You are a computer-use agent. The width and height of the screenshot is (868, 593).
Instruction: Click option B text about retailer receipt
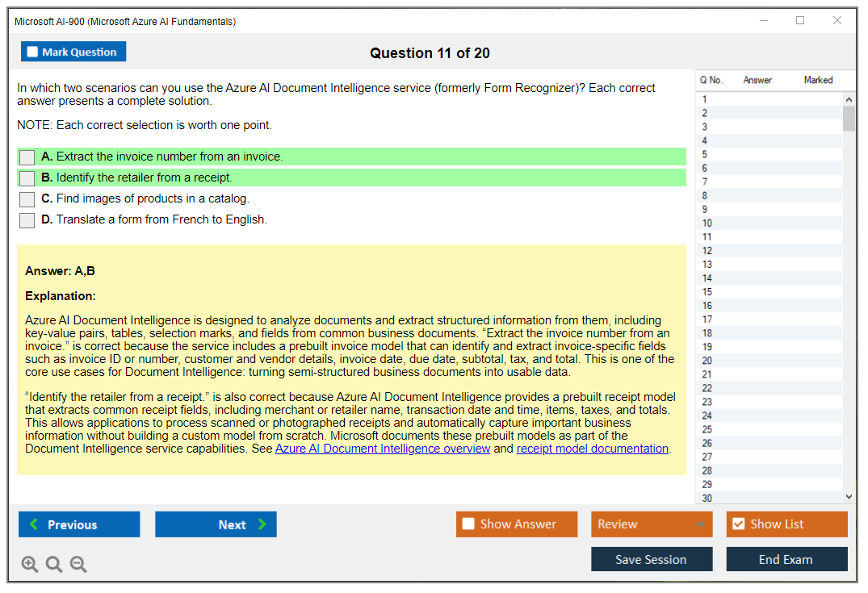tap(144, 177)
